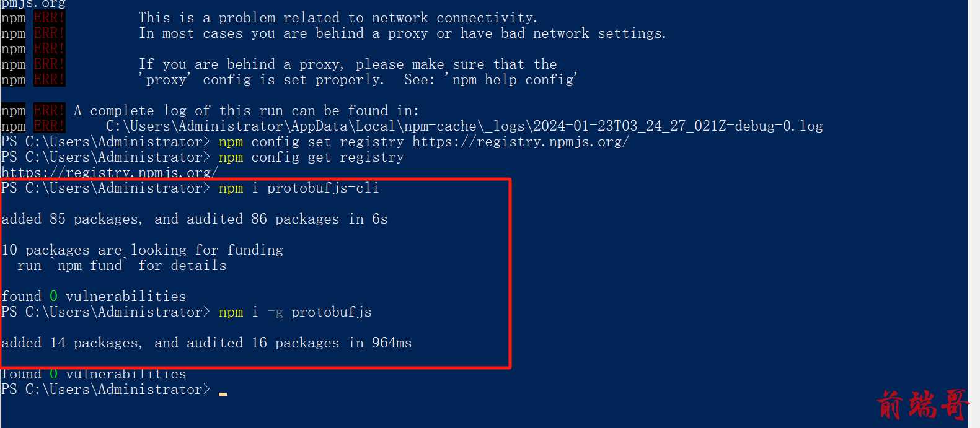Click the 'run npm fund for details' hint
980x428 pixels.
click(x=122, y=266)
